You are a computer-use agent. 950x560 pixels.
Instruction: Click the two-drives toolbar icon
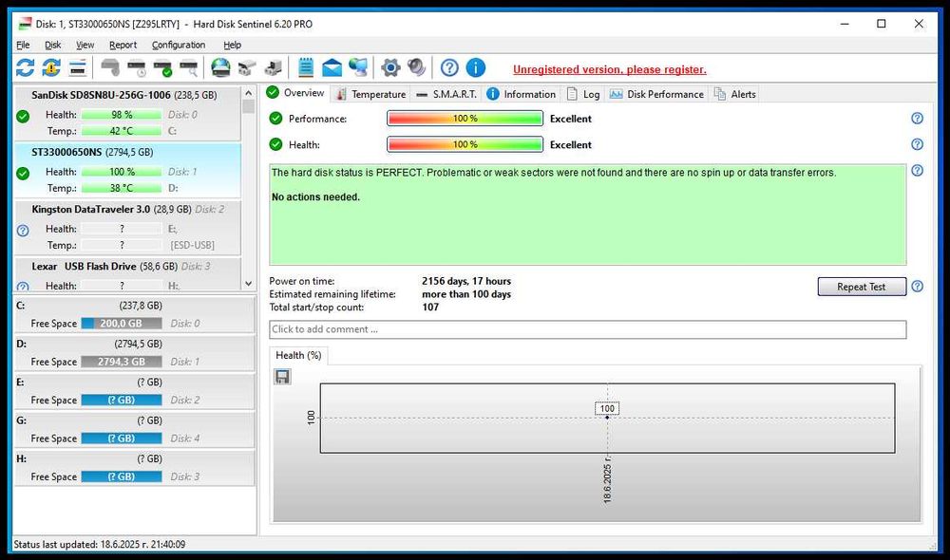tap(247, 67)
